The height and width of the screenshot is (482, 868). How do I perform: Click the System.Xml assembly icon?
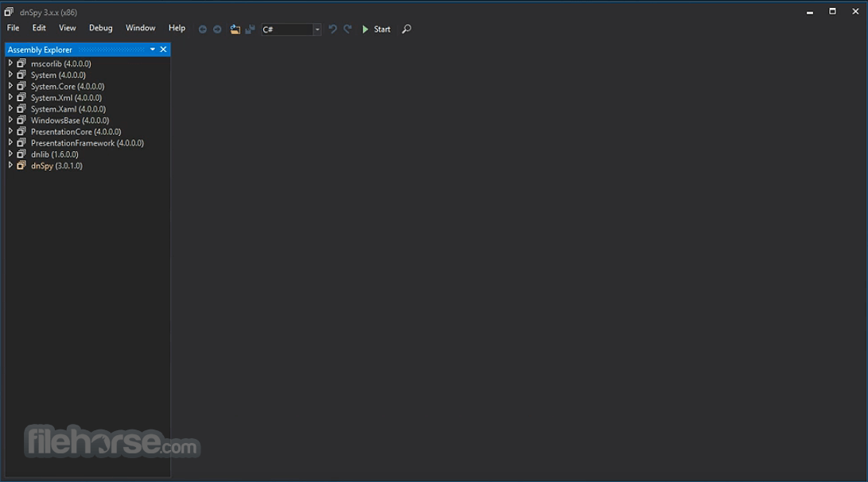coord(21,97)
